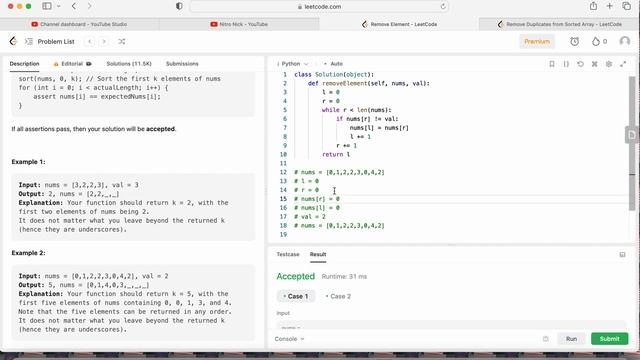Maximize editor with fullscreen icon
The width and height of the screenshot is (640, 360).
click(623, 64)
